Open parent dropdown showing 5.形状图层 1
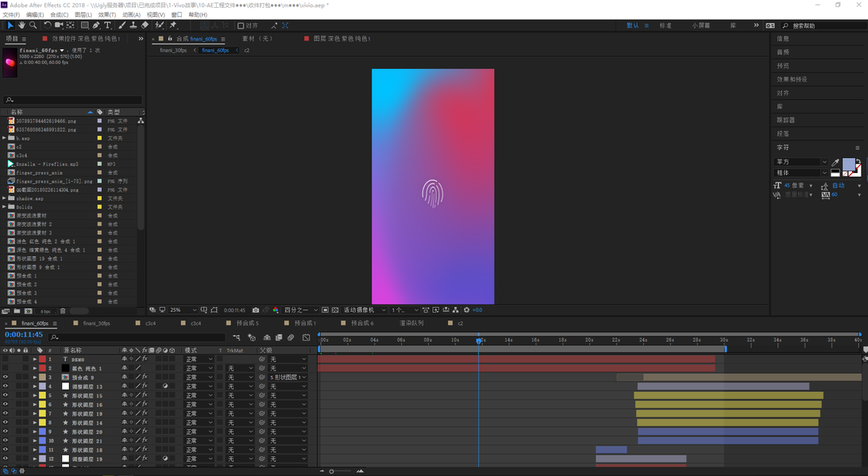Viewport: 868px width, 476px height. [x=287, y=377]
